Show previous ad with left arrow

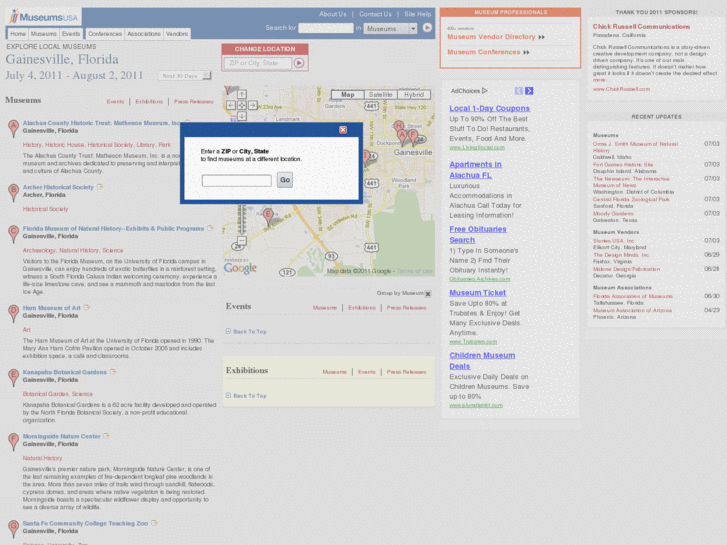tap(519, 91)
